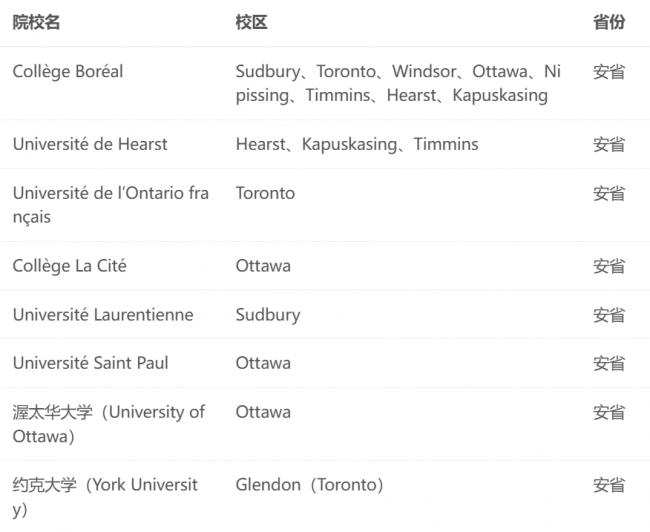
Task: Click Université Laurentienne school name
Action: point(103,315)
